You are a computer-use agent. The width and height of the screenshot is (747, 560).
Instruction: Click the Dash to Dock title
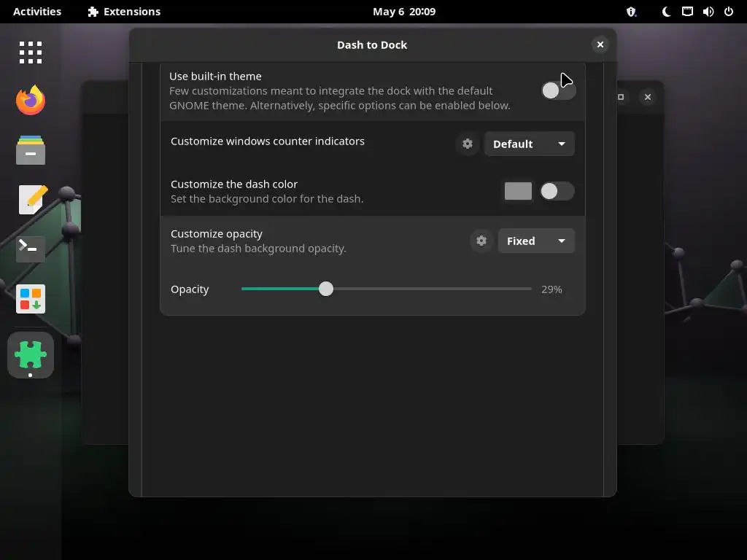tap(372, 45)
